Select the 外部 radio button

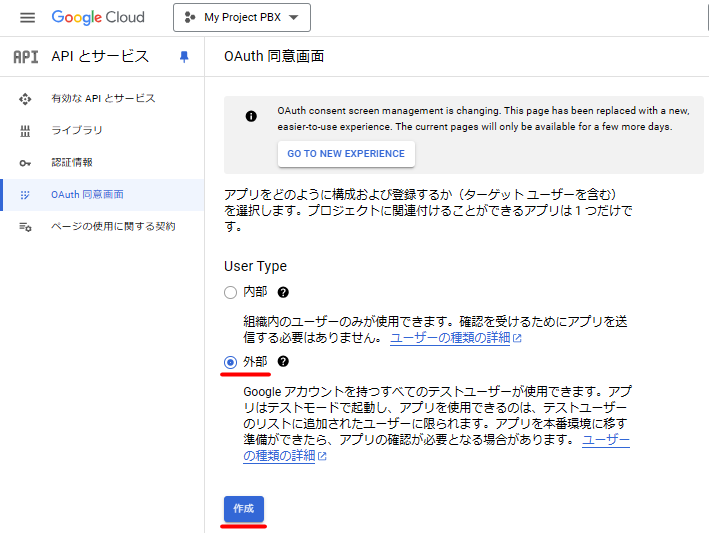coord(231,362)
